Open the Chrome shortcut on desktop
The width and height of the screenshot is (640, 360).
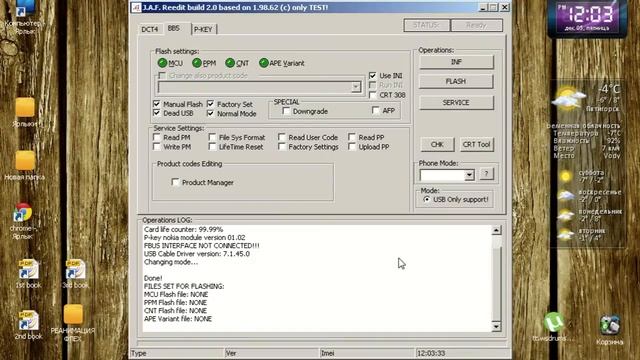pos(22,213)
